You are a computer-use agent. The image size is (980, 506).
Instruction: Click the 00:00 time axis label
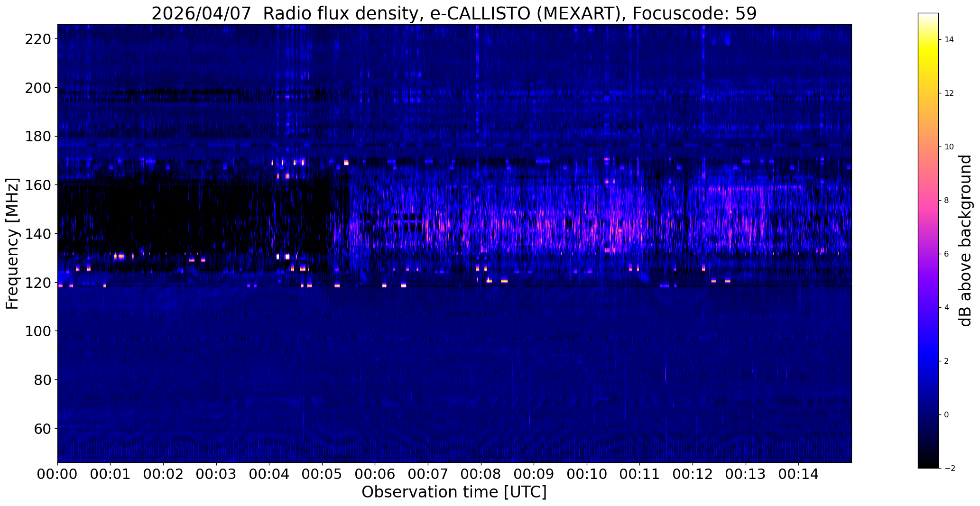coord(57,475)
